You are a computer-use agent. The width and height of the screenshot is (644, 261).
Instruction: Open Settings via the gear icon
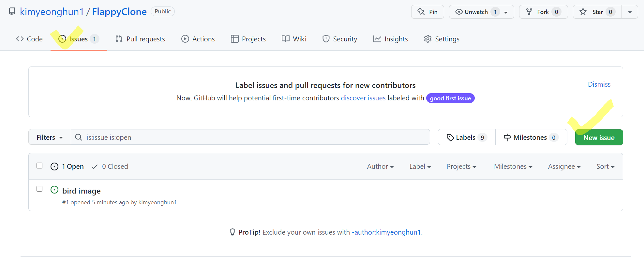coord(427,39)
